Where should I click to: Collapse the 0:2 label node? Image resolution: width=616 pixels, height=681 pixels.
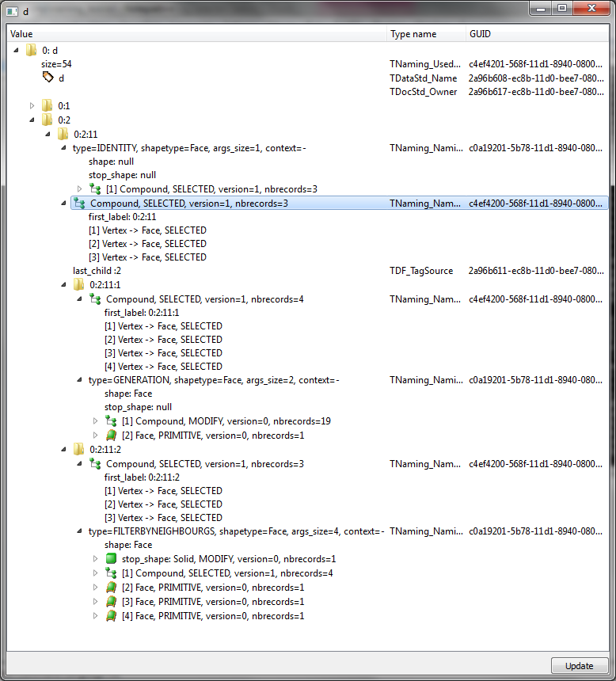(x=32, y=120)
